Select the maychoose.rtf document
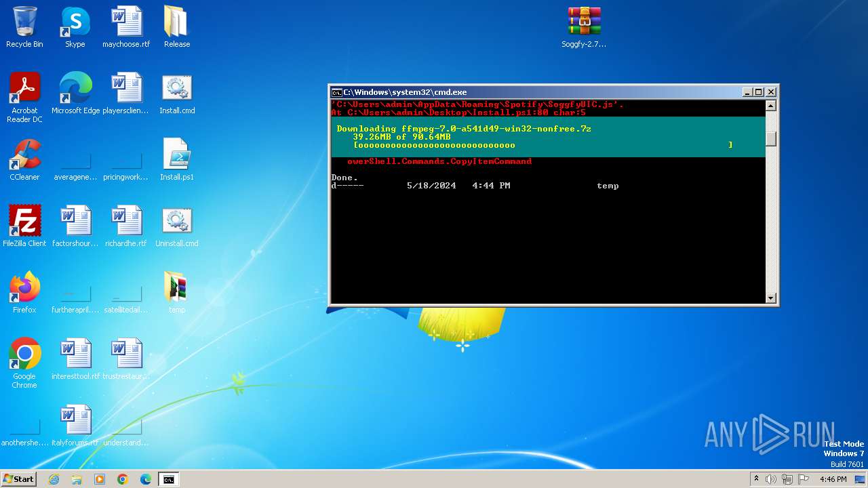Image resolution: width=868 pixels, height=488 pixels. coord(126,27)
